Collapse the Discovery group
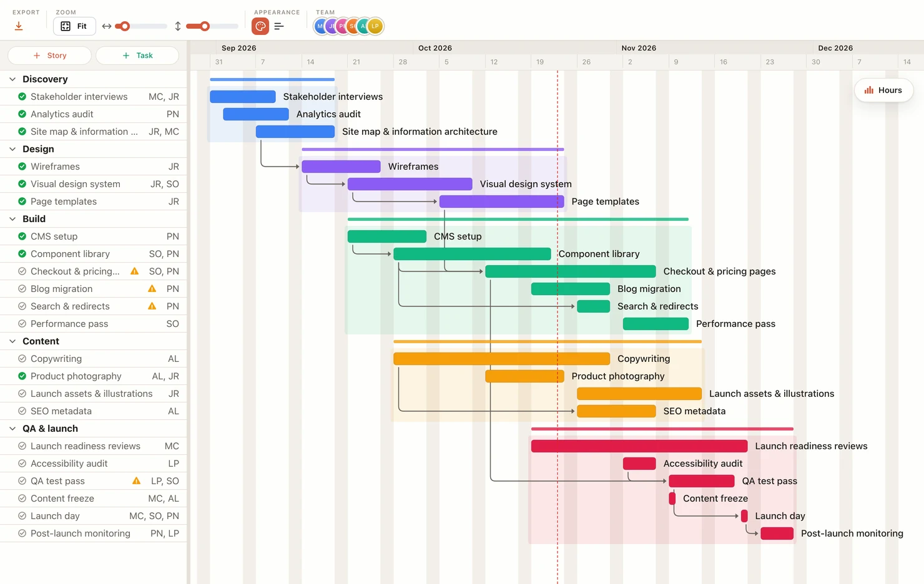 pyautogui.click(x=12, y=79)
